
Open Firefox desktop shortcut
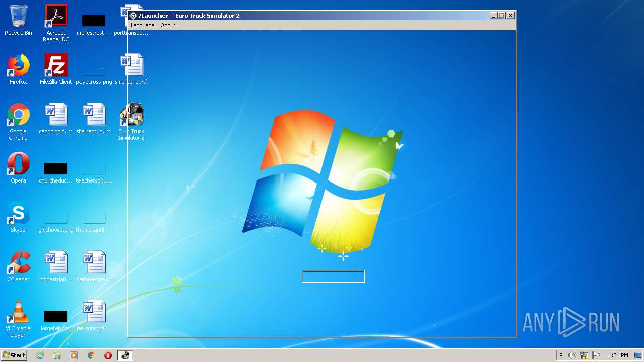point(18,69)
